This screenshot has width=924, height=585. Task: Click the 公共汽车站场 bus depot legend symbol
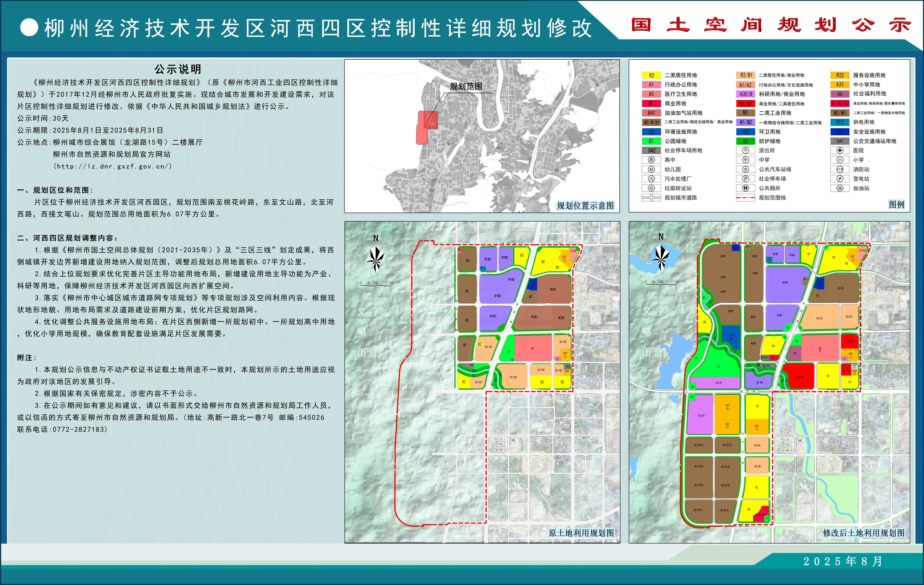coord(746,169)
